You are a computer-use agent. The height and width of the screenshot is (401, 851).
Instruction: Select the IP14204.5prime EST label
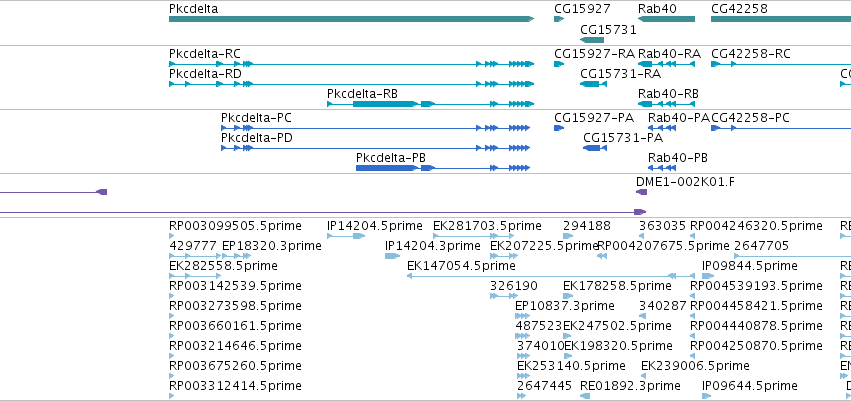click(374, 226)
